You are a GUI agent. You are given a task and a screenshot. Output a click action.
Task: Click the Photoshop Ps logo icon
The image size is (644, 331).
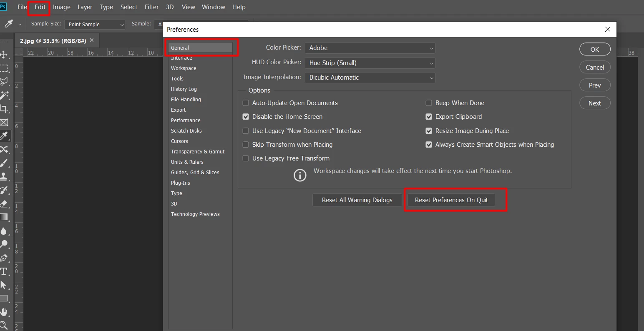3,7
